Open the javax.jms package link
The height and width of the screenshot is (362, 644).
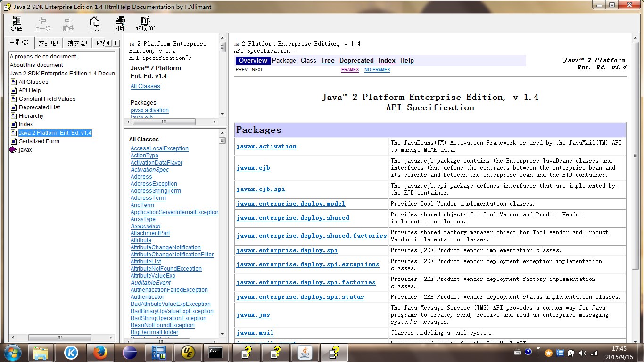point(253,315)
